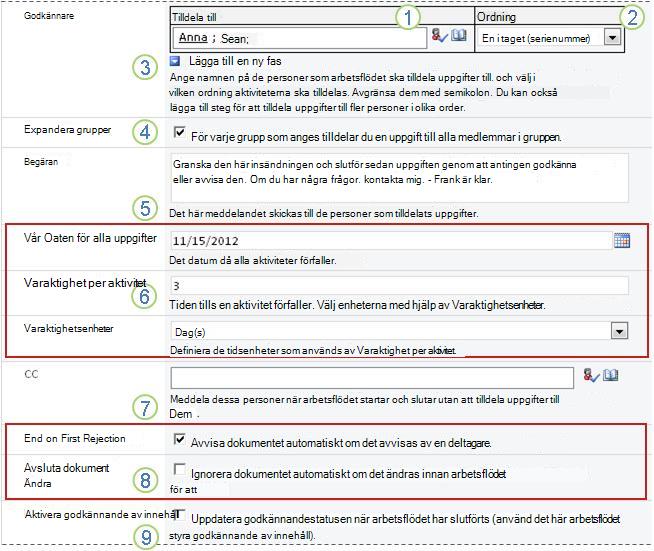654x551 pixels.
Task: Click the due date field 11/15/2012
Action: pos(391,241)
